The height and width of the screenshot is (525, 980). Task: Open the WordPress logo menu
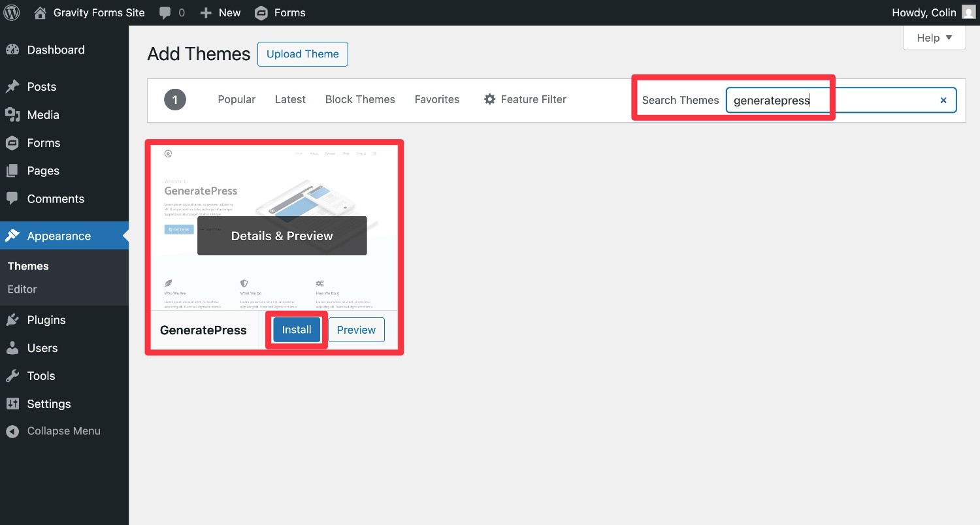click(x=12, y=12)
